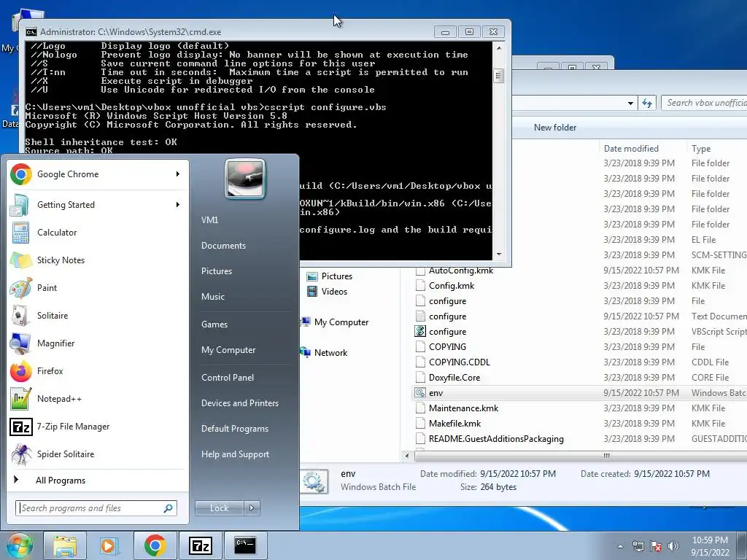Open Devices and Printers

click(240, 403)
